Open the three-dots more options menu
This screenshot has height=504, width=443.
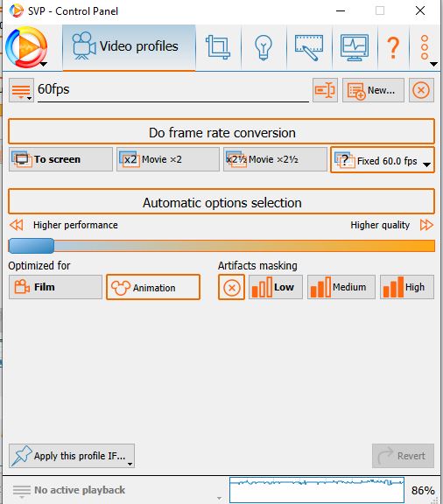[425, 47]
